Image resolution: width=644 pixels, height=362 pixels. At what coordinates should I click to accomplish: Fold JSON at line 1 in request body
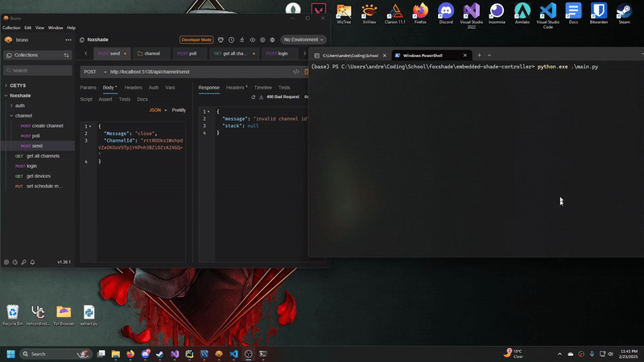pyautogui.click(x=90, y=126)
